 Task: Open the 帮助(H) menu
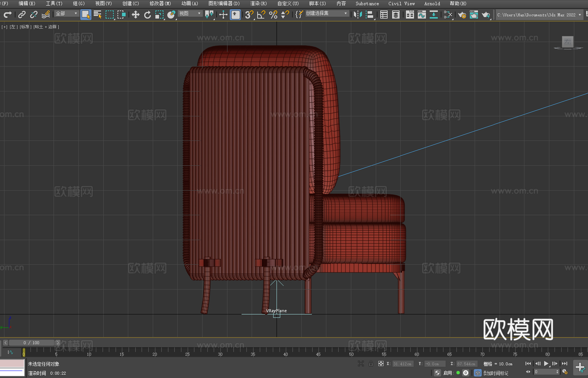pyautogui.click(x=458, y=3)
